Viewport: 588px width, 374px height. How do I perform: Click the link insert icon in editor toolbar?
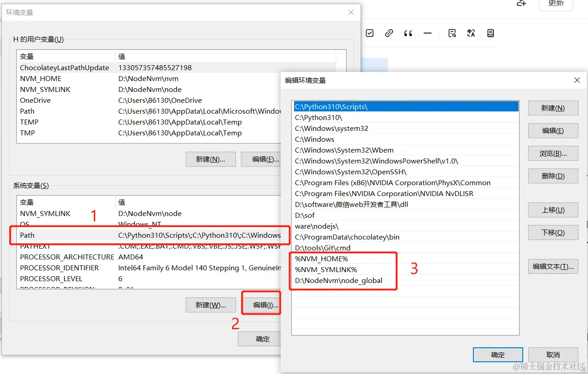click(389, 33)
